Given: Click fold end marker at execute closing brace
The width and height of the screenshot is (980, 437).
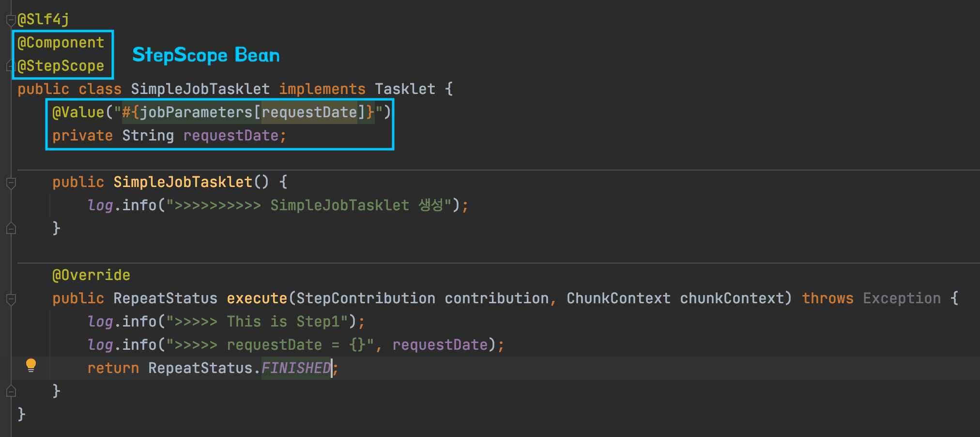Looking at the screenshot, I should (11, 391).
